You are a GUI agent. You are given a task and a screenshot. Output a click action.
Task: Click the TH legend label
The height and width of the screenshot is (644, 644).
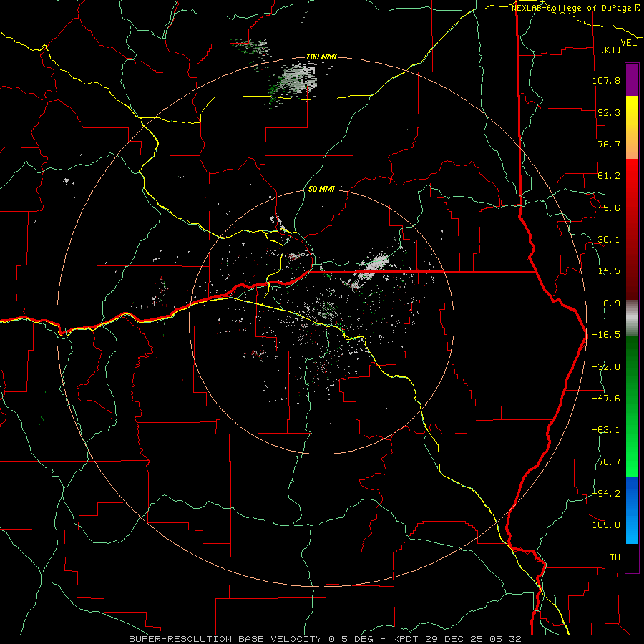615,557
